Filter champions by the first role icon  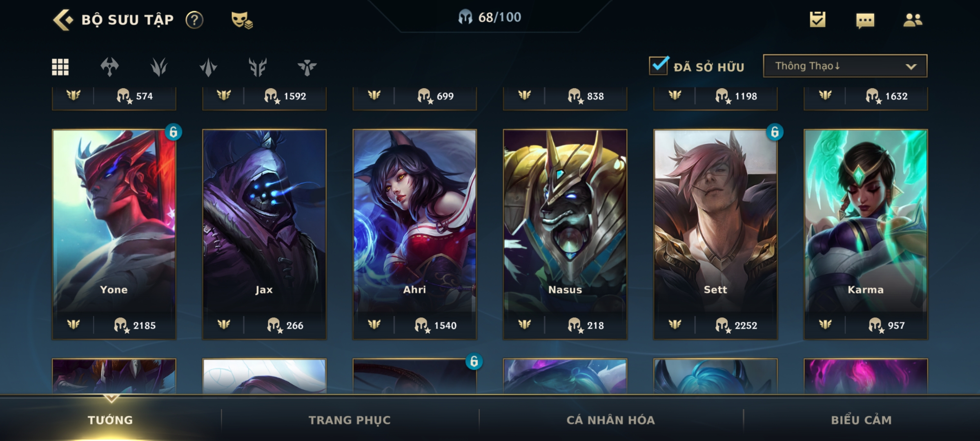click(109, 67)
